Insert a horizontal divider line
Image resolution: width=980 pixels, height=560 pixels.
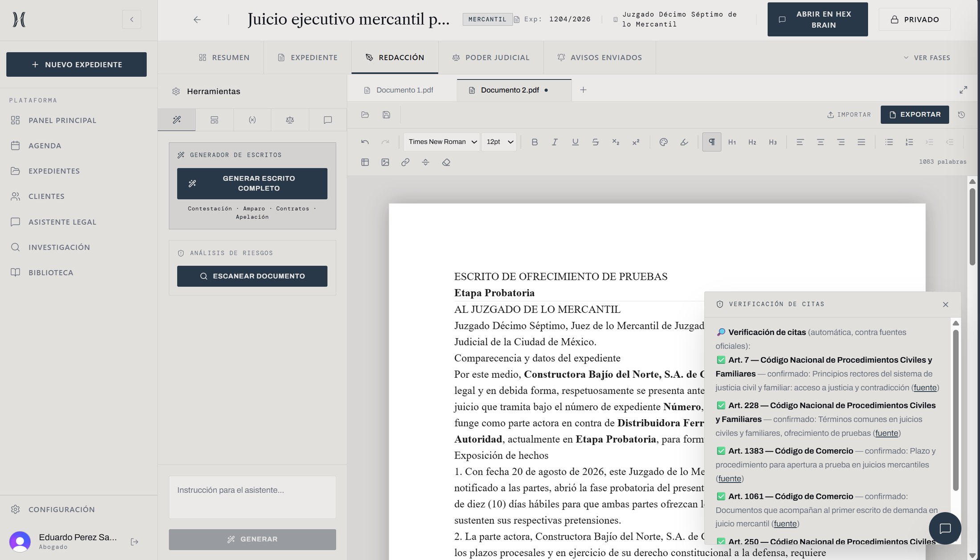click(425, 162)
